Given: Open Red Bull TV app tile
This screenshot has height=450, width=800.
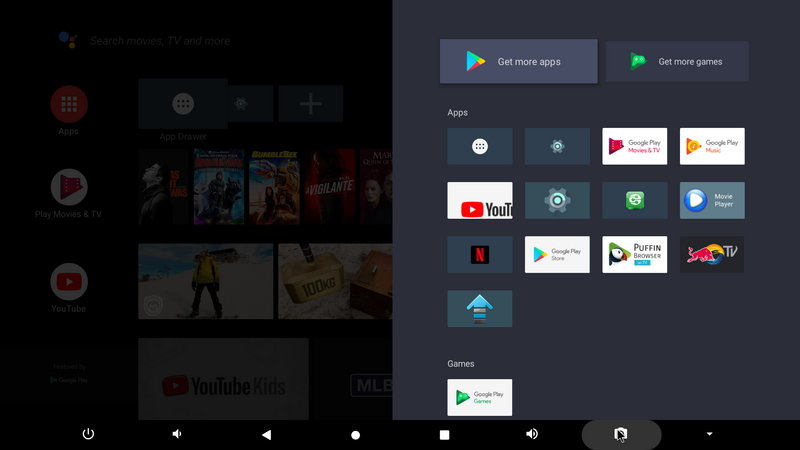Looking at the screenshot, I should click(x=712, y=255).
